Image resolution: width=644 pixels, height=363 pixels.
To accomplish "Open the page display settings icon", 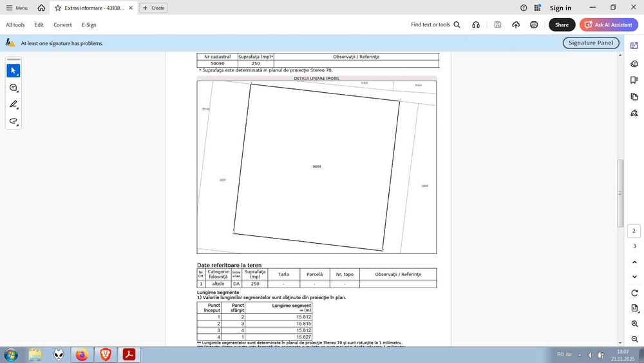I will [x=634, y=308].
